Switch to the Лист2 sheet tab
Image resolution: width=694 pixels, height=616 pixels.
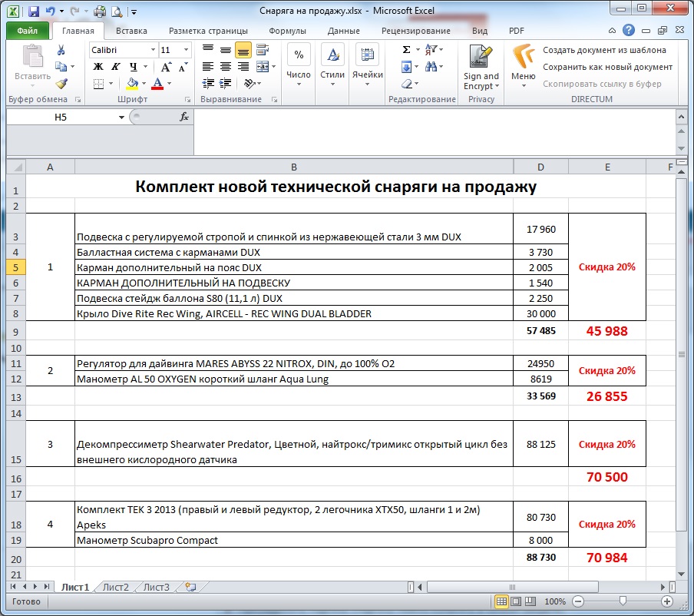116,588
